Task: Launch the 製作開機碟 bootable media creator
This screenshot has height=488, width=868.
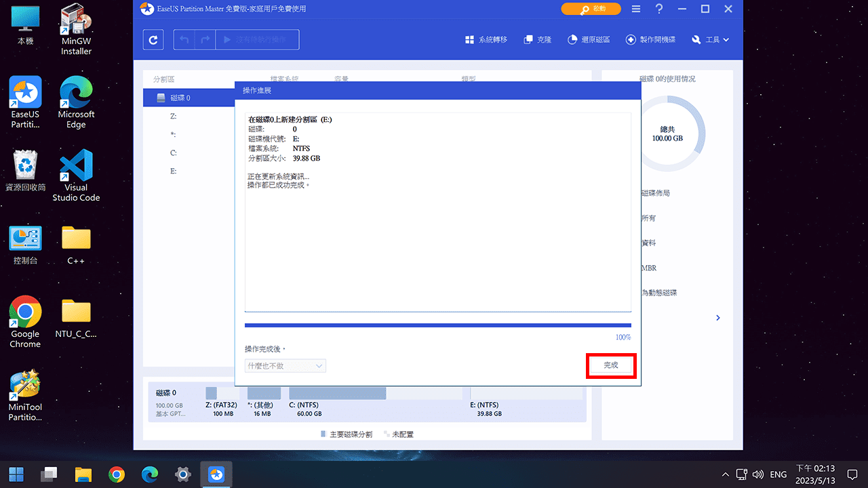Action: (650, 39)
